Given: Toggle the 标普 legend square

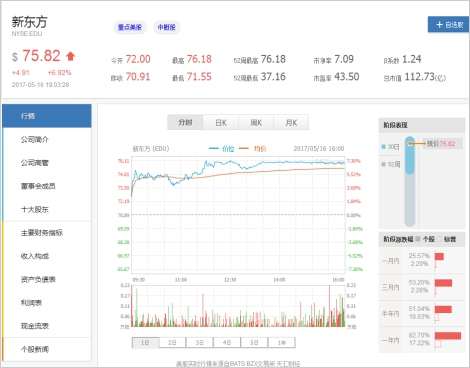Looking at the screenshot, I should (439, 239).
